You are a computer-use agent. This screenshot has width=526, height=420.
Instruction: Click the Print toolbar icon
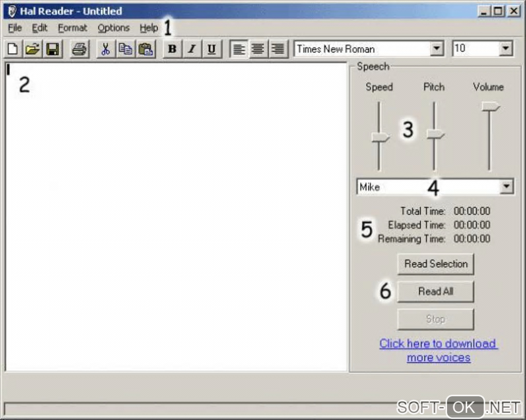79,49
